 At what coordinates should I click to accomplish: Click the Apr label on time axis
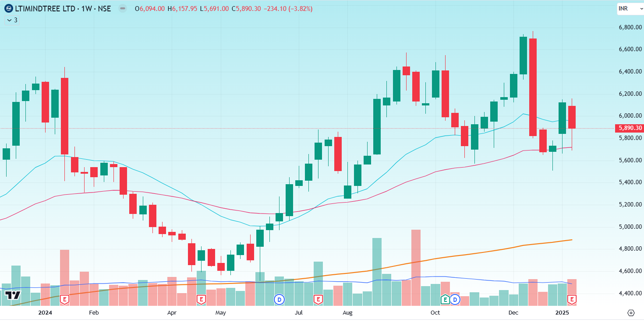(172, 312)
